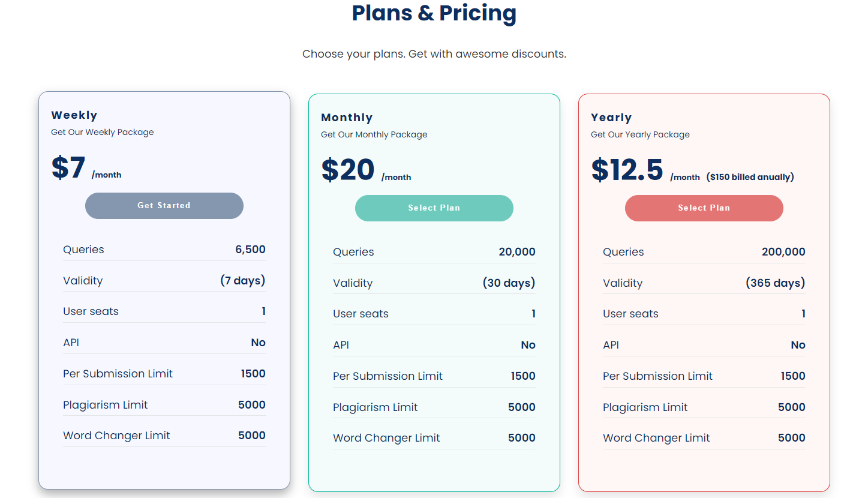This screenshot has height=498, width=868.
Task: Choose Select Plan for the Yearly package
Action: [x=704, y=208]
